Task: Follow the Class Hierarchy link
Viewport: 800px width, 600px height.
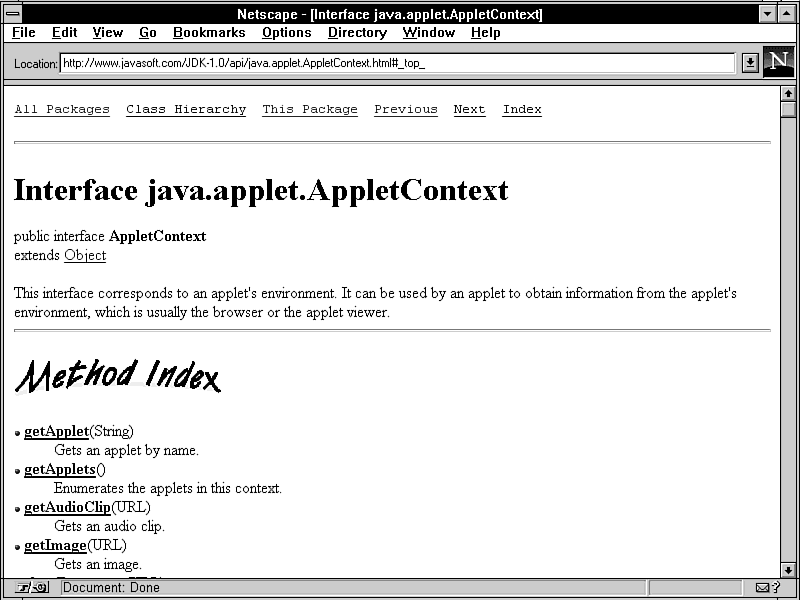Action: [x=186, y=110]
